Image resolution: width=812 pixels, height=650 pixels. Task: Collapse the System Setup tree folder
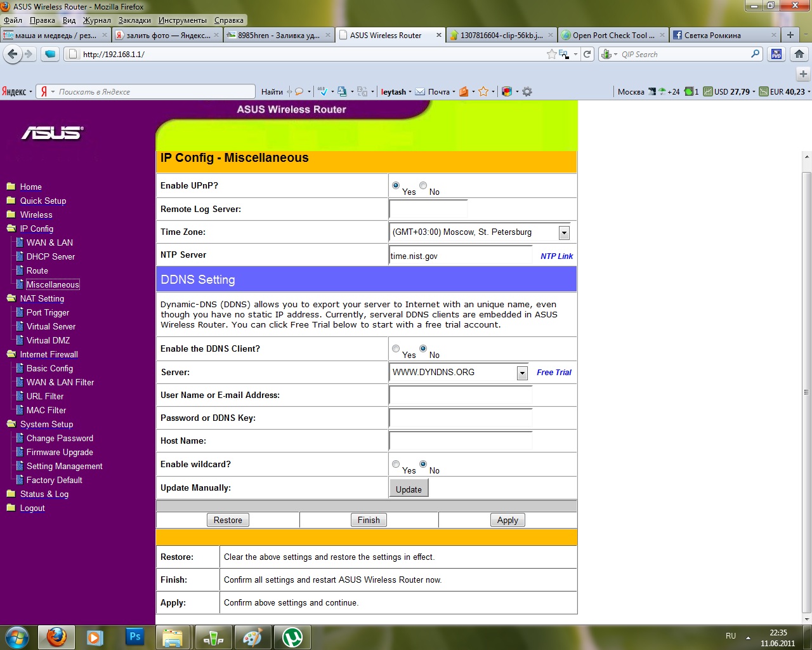pyautogui.click(x=11, y=424)
